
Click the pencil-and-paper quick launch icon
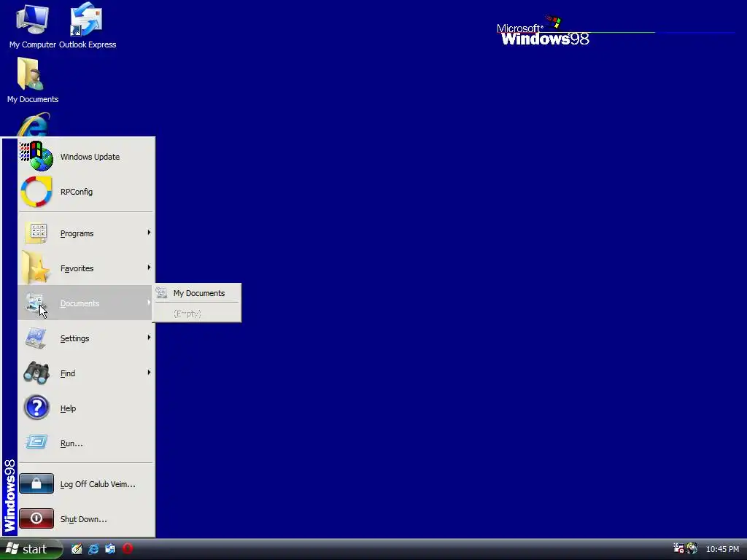(x=77, y=549)
